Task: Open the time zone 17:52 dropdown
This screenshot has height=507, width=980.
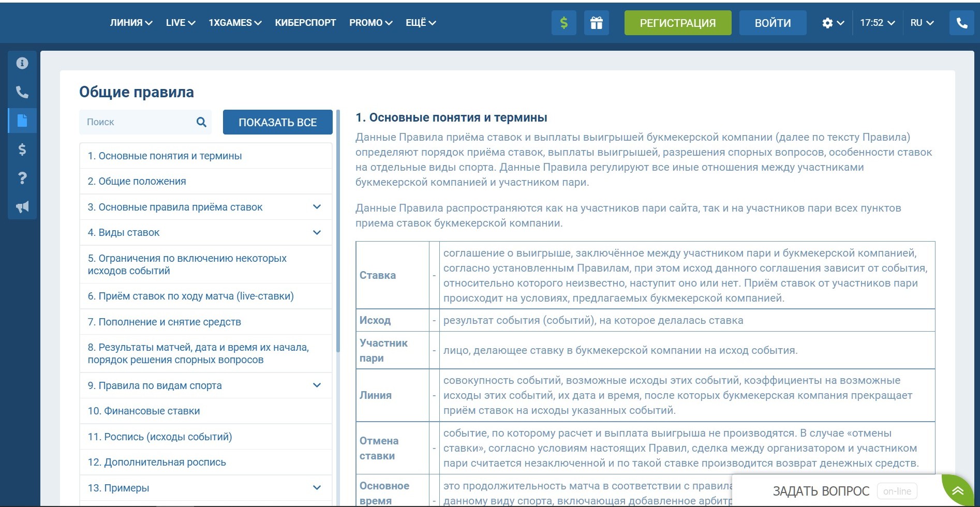Action: 877,23
